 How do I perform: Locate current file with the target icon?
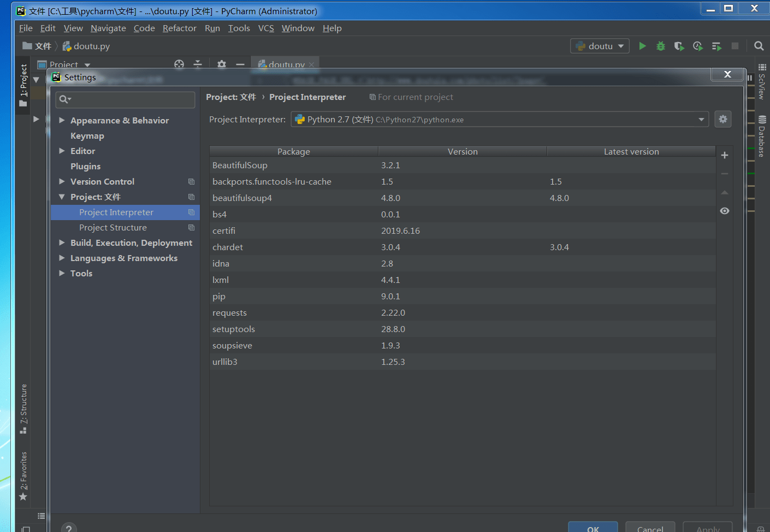pyautogui.click(x=179, y=64)
